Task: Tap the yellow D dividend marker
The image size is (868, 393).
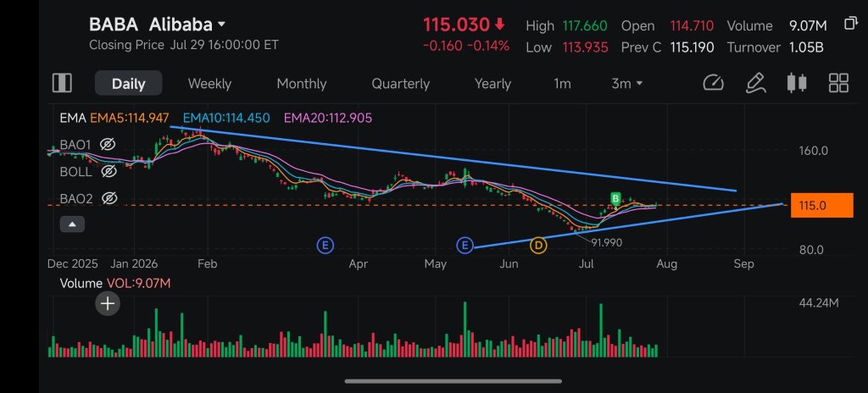Action: tap(538, 246)
